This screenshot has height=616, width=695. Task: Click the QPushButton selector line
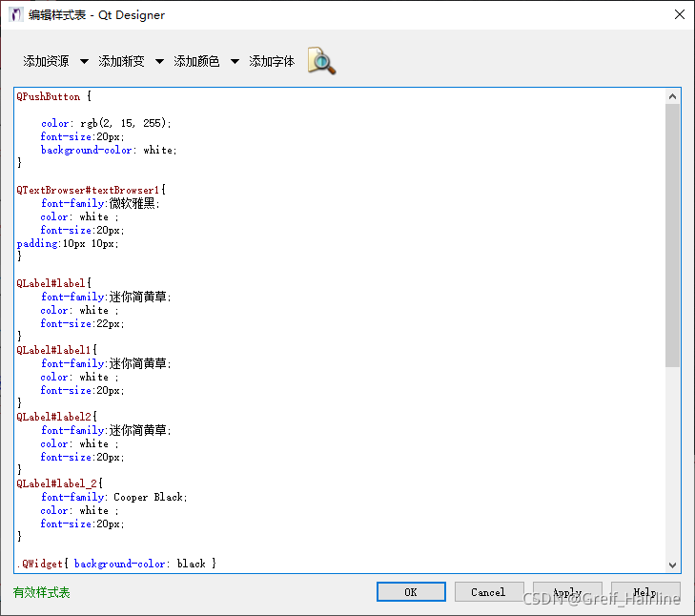(x=53, y=96)
